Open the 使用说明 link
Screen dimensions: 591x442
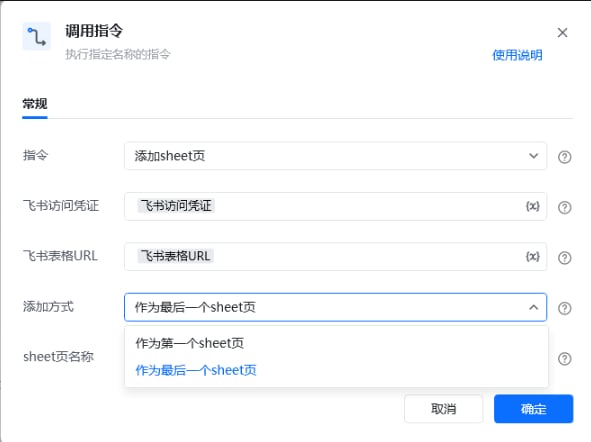click(517, 55)
